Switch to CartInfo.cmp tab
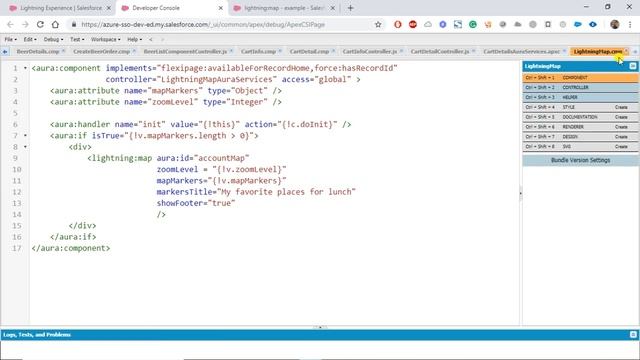Viewport: 640px width, 360px height. tap(258, 51)
